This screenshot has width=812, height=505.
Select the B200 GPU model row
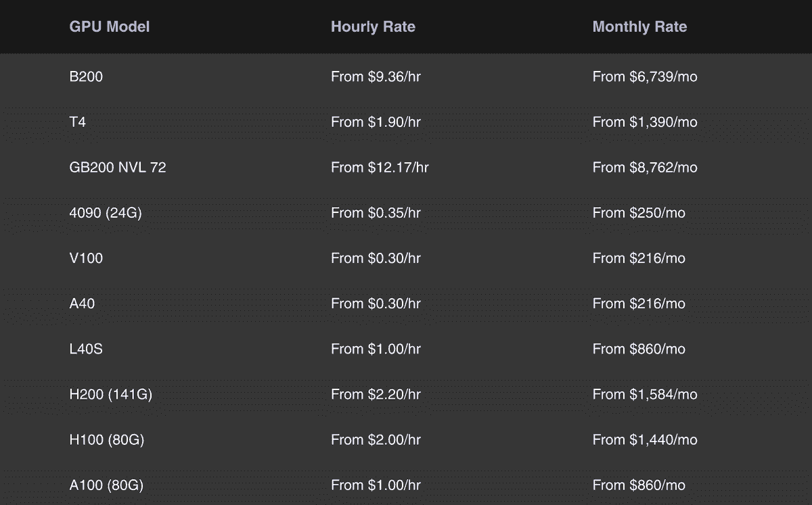pyautogui.click(x=86, y=77)
